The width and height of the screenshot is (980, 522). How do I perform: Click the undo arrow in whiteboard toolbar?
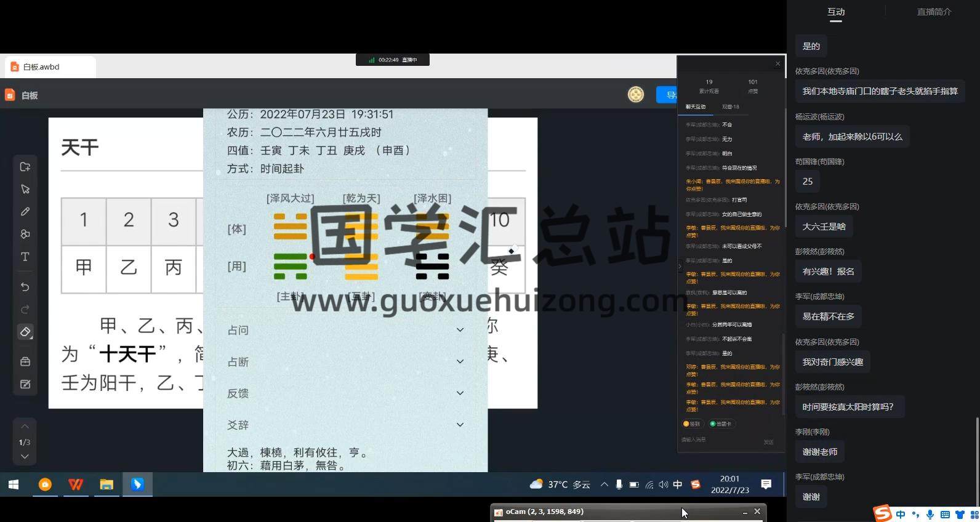(25, 287)
